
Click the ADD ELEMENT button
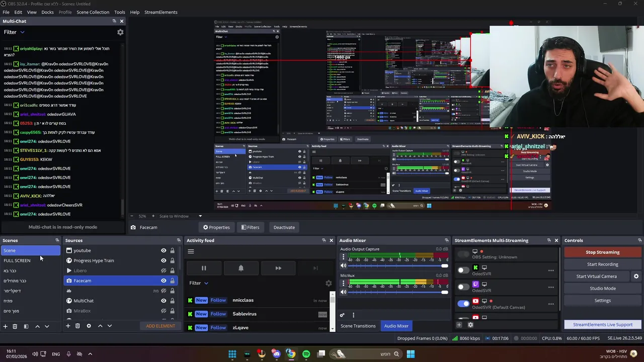[160, 326]
